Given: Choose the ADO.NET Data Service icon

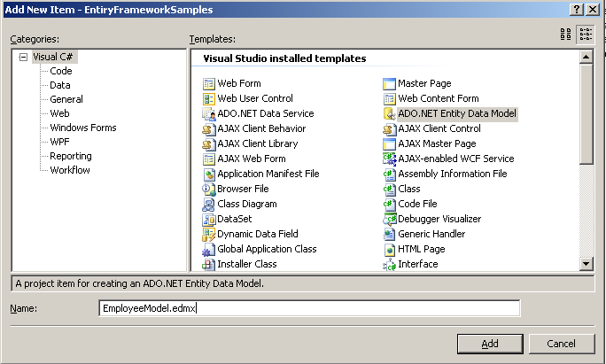Looking at the screenshot, I should click(209, 114).
